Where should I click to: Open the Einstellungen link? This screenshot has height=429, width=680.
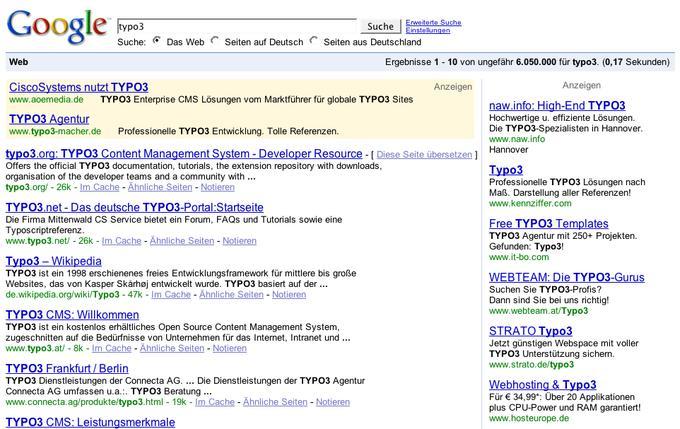pos(428,30)
